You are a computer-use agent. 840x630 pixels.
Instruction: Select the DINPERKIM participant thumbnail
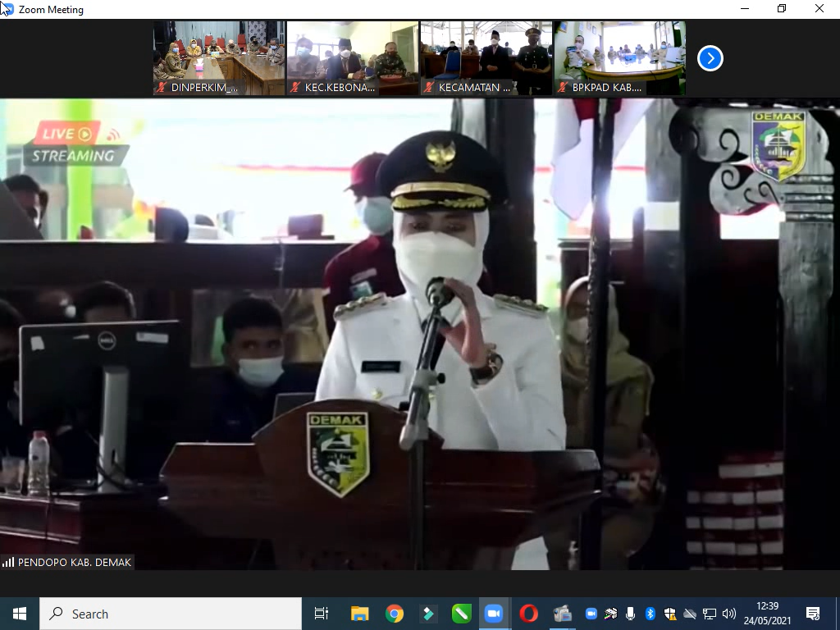219,58
